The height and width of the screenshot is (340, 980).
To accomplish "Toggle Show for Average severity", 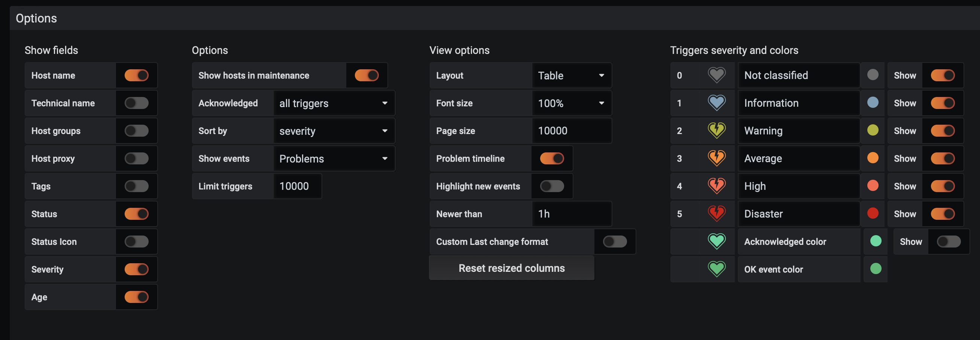I will coord(943,159).
